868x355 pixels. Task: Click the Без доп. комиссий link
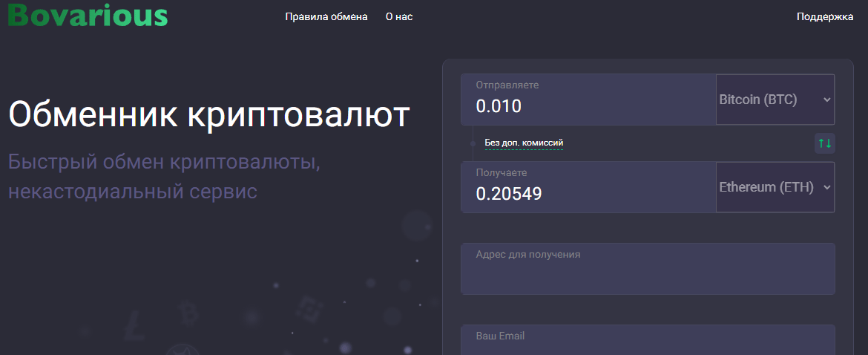524,143
